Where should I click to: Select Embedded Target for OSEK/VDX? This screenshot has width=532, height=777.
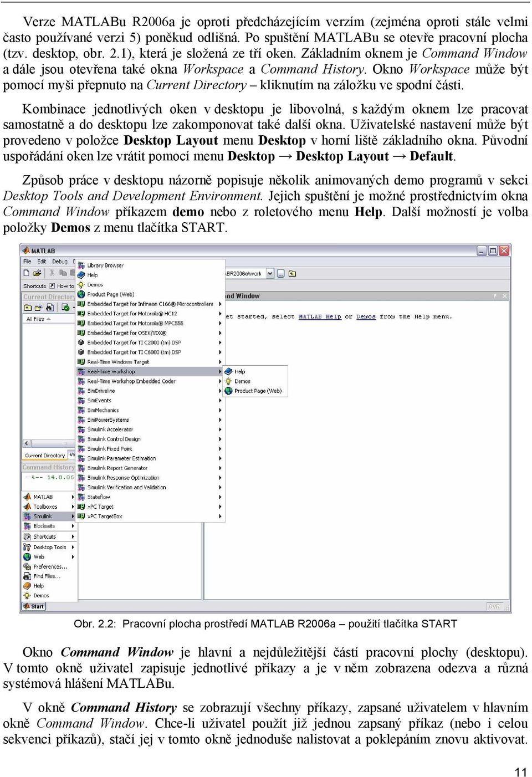click(x=151, y=333)
